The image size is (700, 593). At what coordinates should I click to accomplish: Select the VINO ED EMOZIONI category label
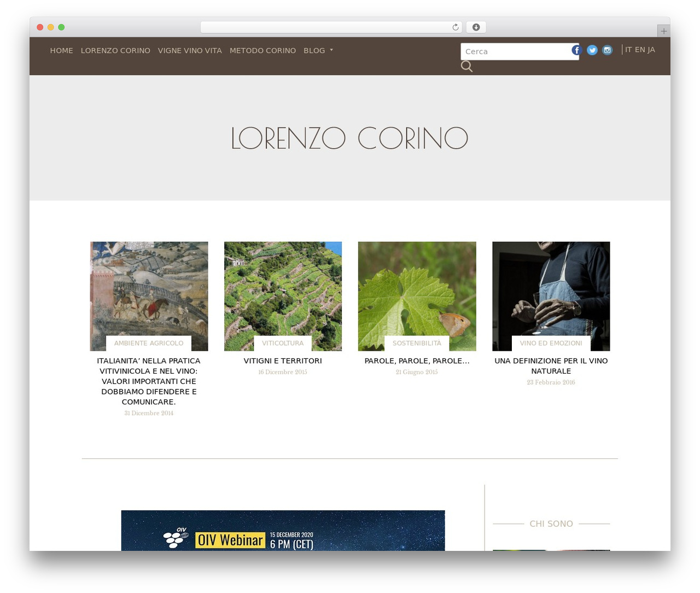(x=551, y=343)
